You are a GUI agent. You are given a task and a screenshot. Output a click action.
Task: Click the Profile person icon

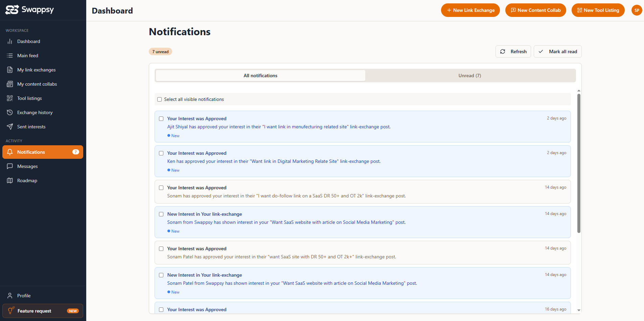[10, 296]
